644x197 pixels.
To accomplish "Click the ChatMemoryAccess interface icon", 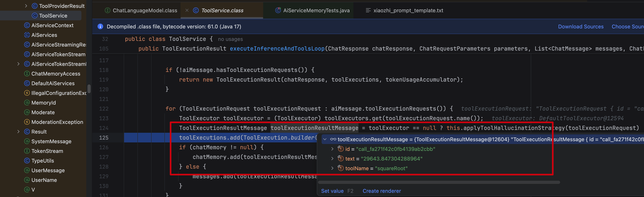I will click(27, 74).
